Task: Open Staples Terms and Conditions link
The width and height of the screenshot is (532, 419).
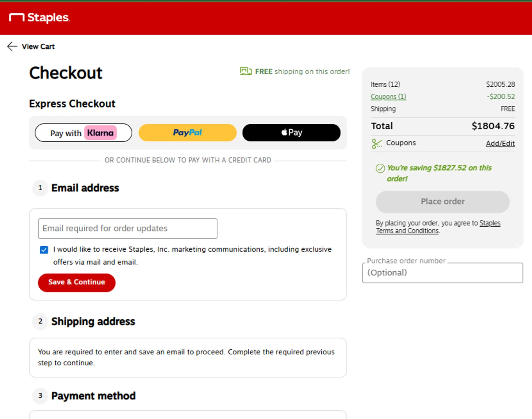Action: click(x=438, y=227)
